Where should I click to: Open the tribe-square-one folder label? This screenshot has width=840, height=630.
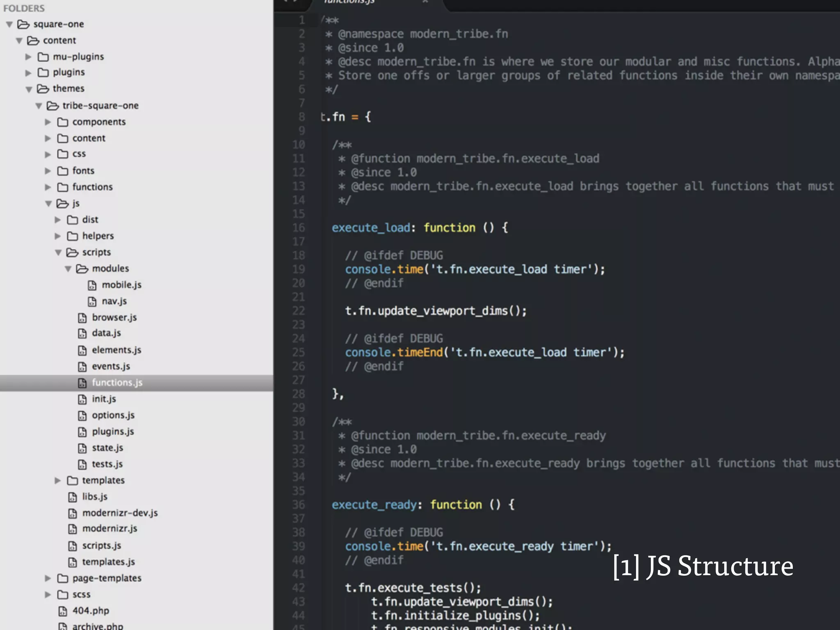100,105
